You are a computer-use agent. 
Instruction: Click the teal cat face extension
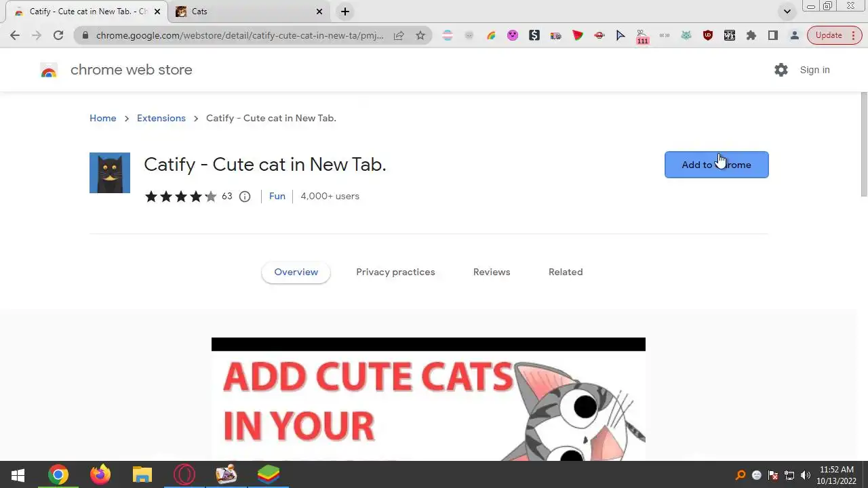point(686,35)
